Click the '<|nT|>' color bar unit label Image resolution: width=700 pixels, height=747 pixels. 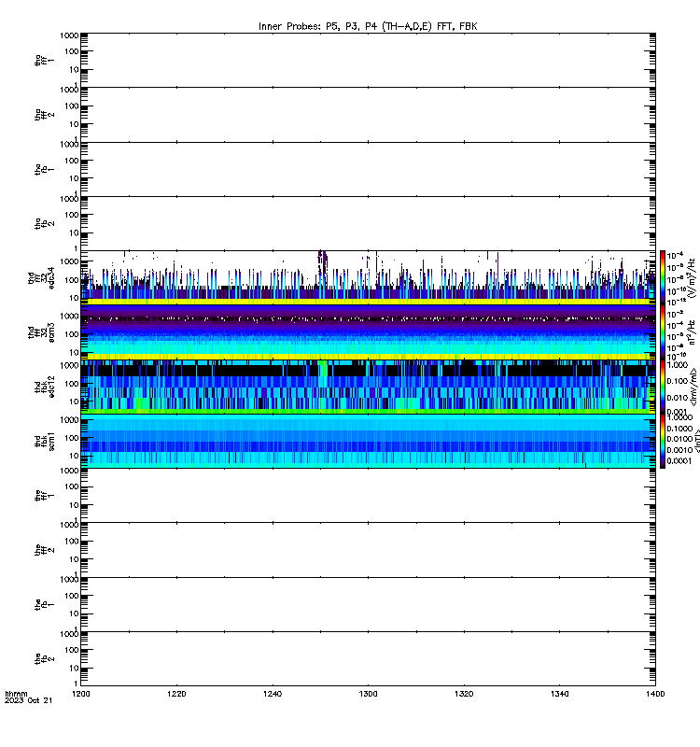[x=696, y=441]
